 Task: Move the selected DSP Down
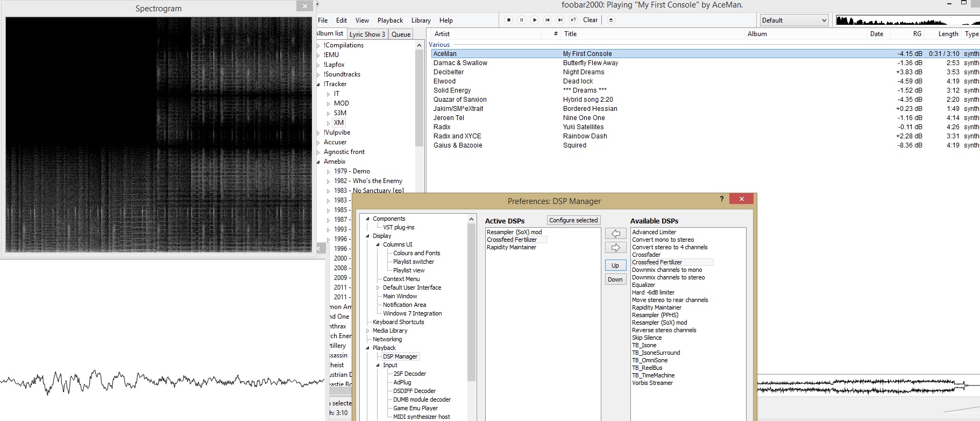615,279
